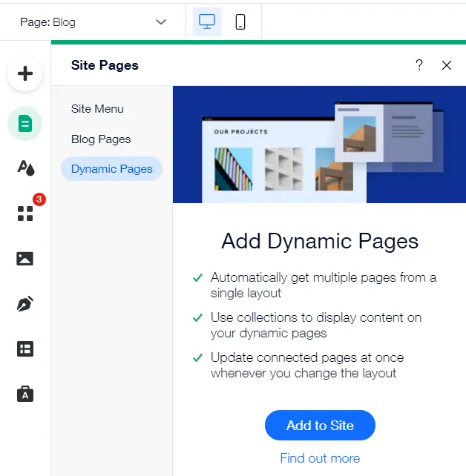Image resolution: width=466 pixels, height=476 pixels.
Task: Close the Site Pages panel
Action: 447,65
